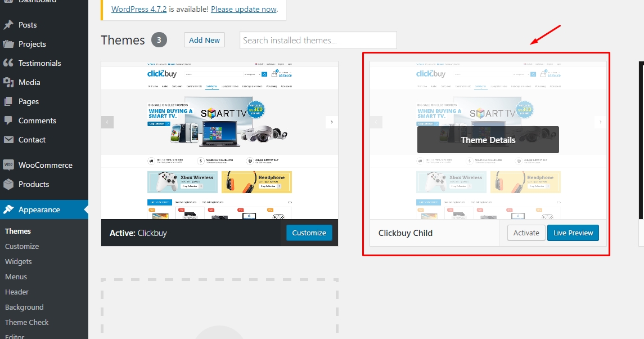Go to Theme Check under Appearance
The height and width of the screenshot is (339, 644).
pyautogui.click(x=26, y=322)
